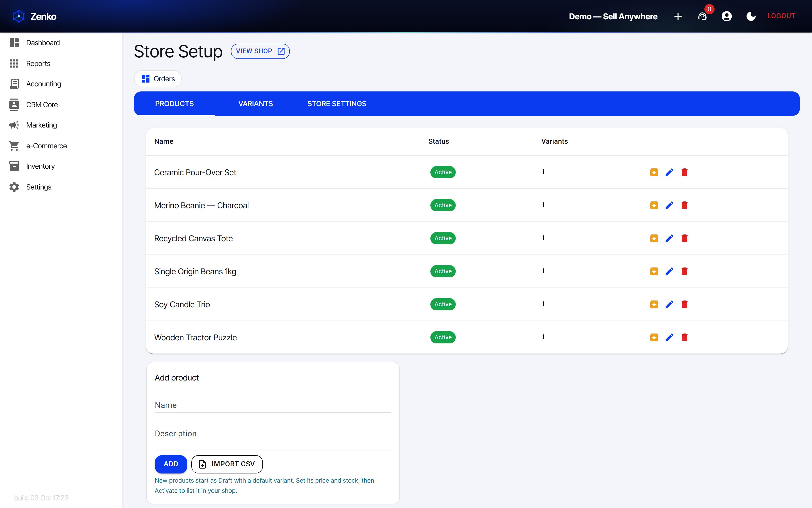Delete Single Origin Beans 1kg

coord(685,271)
